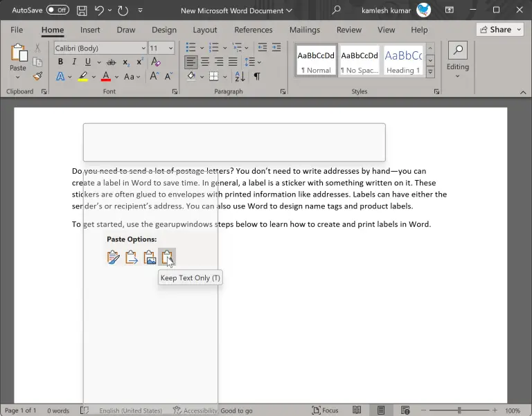Image resolution: width=532 pixels, height=416 pixels.
Task: Apply the Normal style
Action: pyautogui.click(x=316, y=60)
